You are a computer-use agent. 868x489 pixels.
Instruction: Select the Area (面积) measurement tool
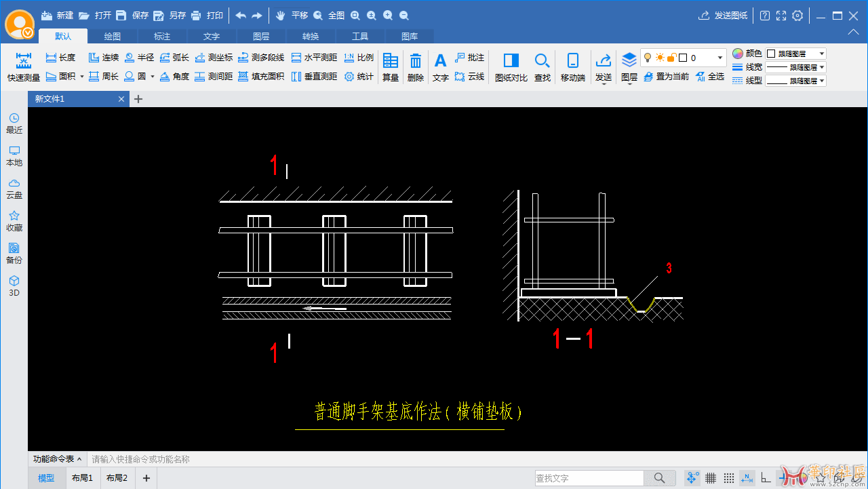point(60,77)
